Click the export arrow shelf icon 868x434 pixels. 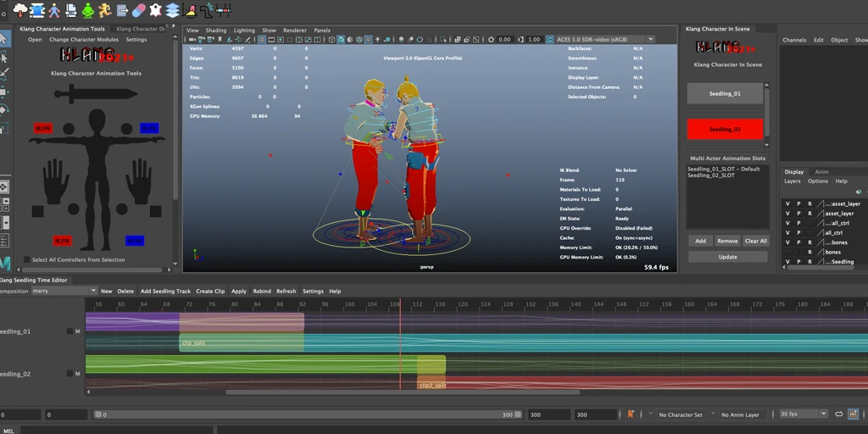[122, 9]
